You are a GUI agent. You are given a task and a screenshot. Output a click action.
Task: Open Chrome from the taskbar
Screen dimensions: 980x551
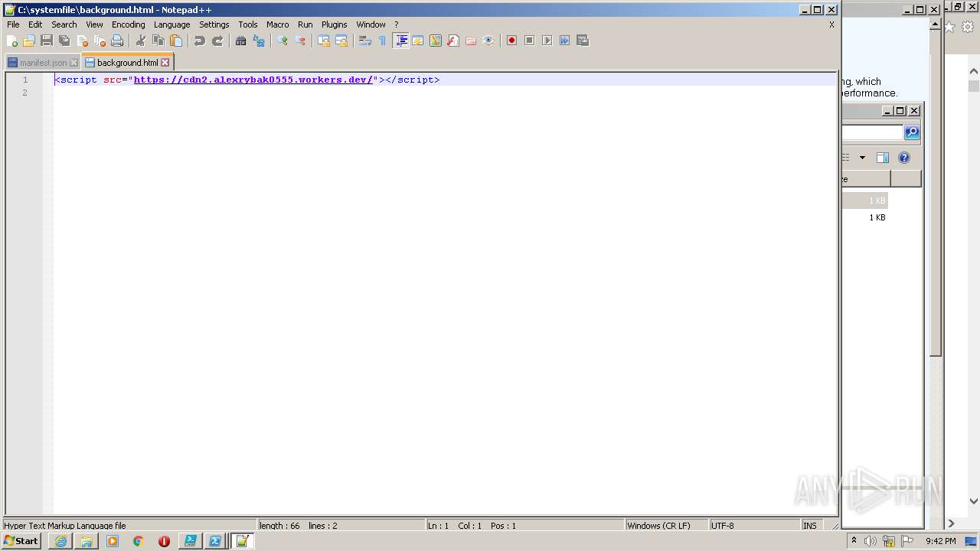coord(139,541)
